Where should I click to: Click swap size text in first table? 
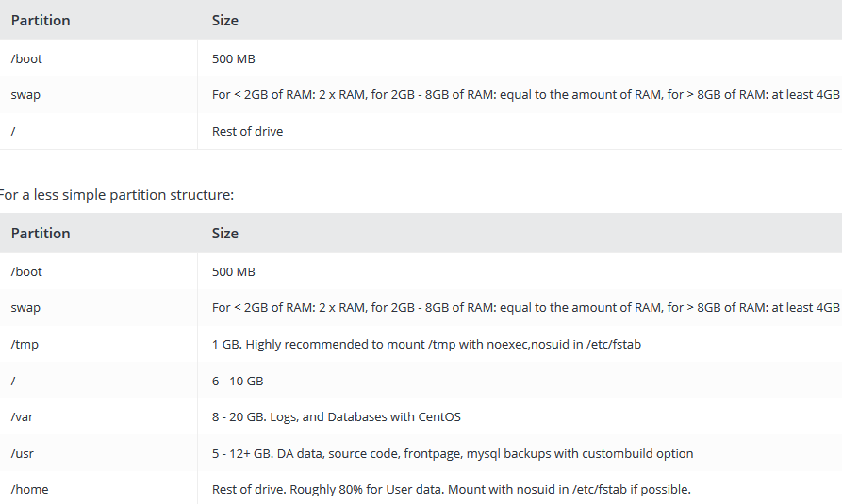point(526,95)
